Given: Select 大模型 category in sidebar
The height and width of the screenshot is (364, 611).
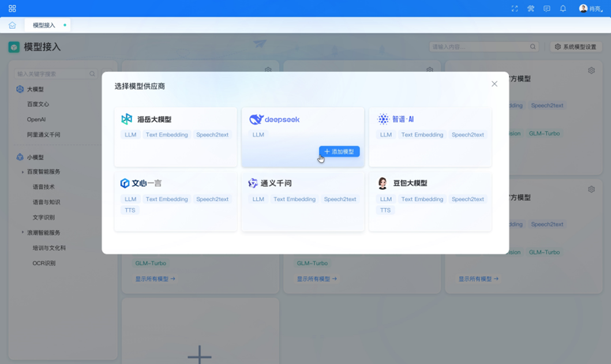Looking at the screenshot, I should pos(35,89).
